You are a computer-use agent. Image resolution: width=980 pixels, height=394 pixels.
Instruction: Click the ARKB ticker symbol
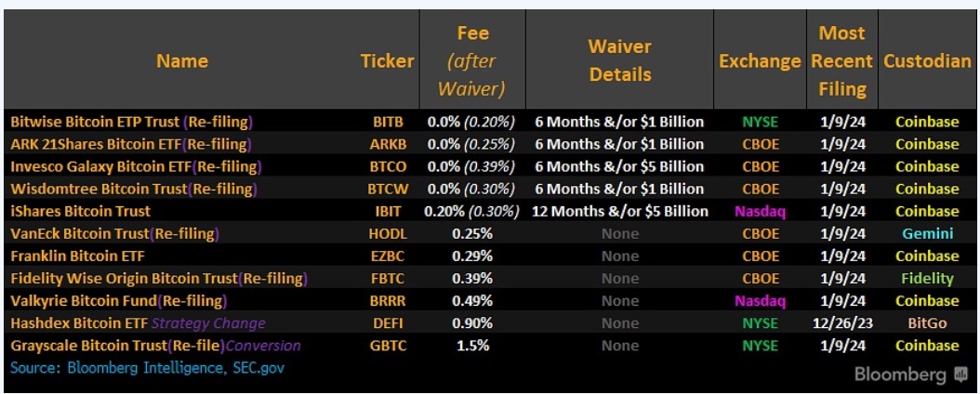click(x=387, y=144)
